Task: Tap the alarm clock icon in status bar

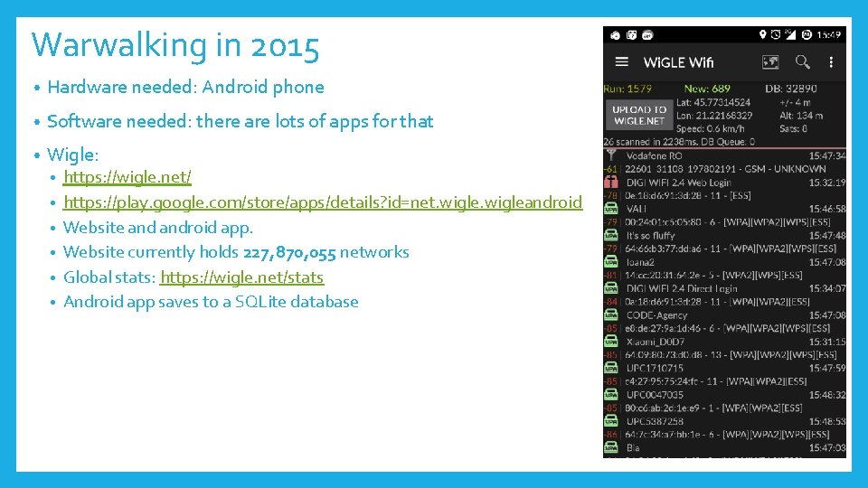Action: (x=776, y=35)
